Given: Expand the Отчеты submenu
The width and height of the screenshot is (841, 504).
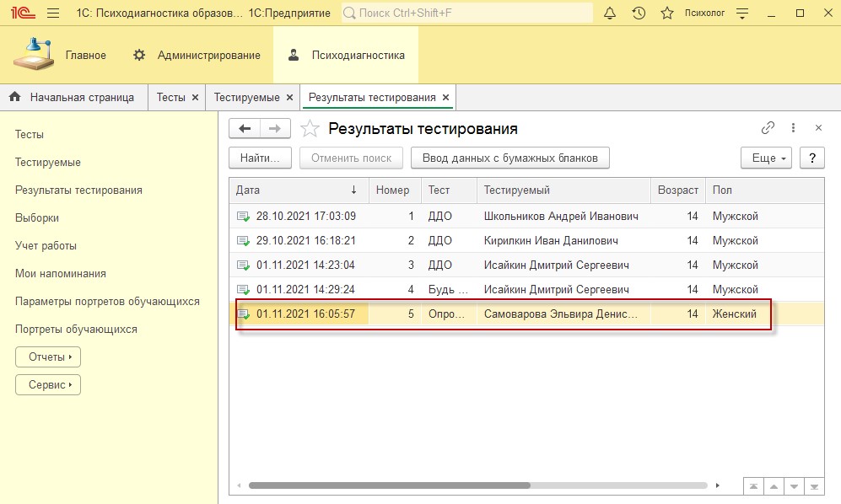Looking at the screenshot, I should click(x=48, y=357).
